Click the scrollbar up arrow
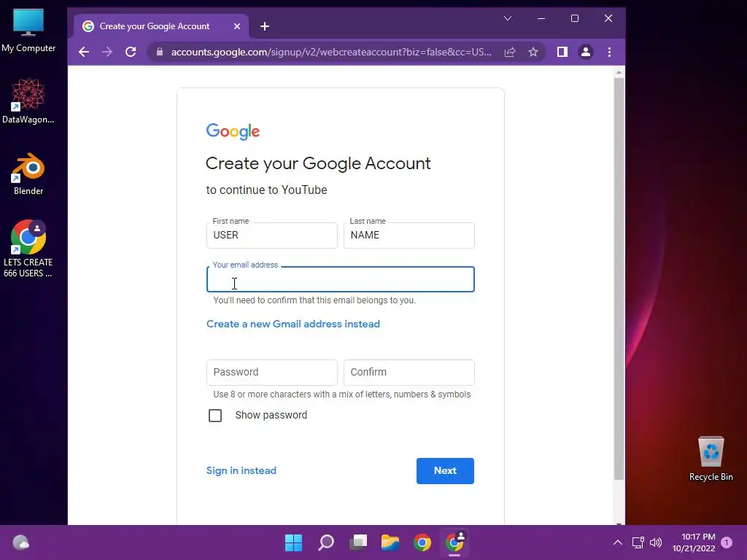 click(619, 73)
